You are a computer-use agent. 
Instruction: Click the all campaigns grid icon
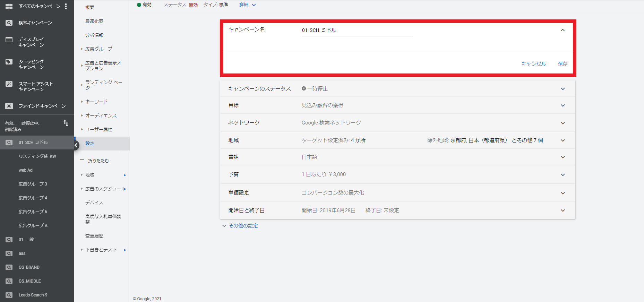pyautogui.click(x=9, y=6)
